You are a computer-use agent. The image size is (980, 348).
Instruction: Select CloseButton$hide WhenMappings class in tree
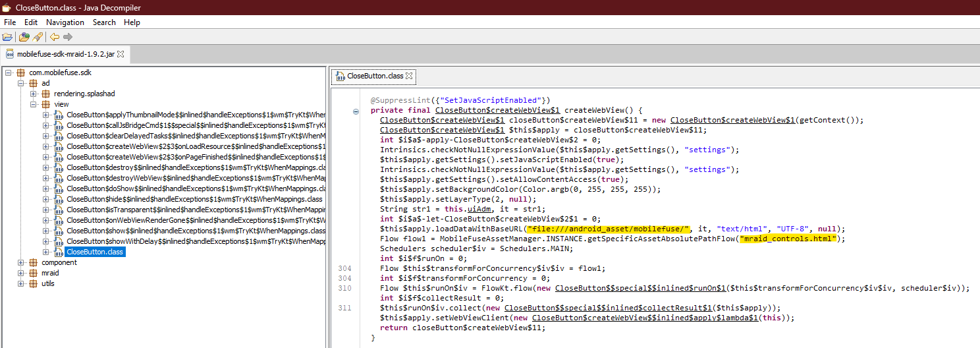(194, 199)
